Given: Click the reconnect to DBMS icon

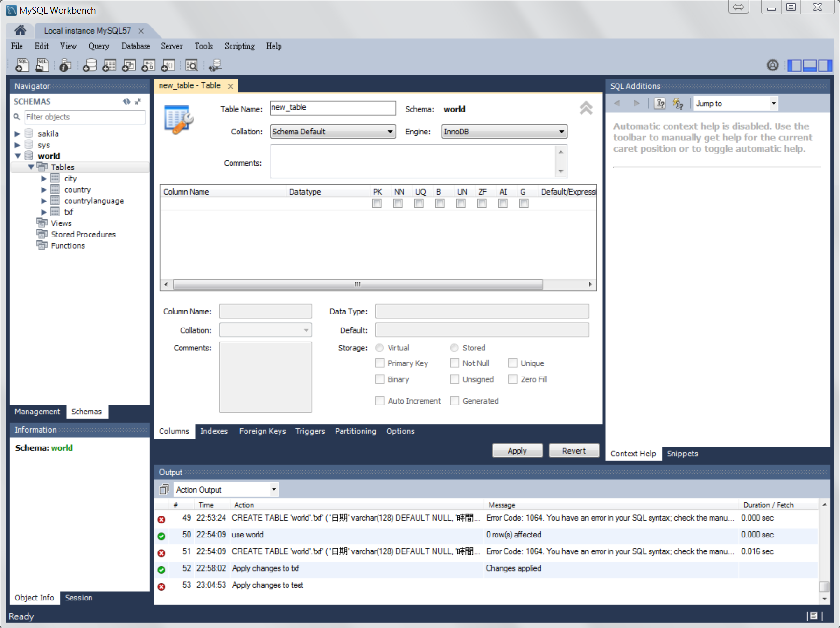Looking at the screenshot, I should 215,65.
